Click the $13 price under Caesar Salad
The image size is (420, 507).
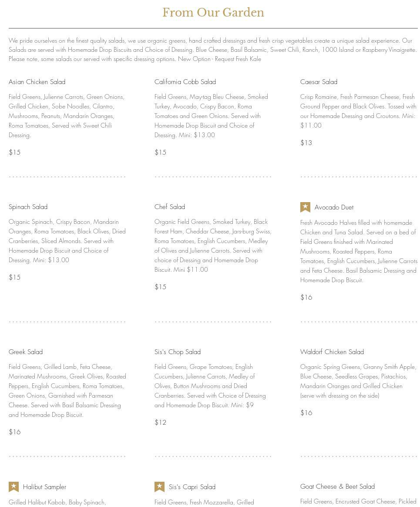click(x=306, y=142)
